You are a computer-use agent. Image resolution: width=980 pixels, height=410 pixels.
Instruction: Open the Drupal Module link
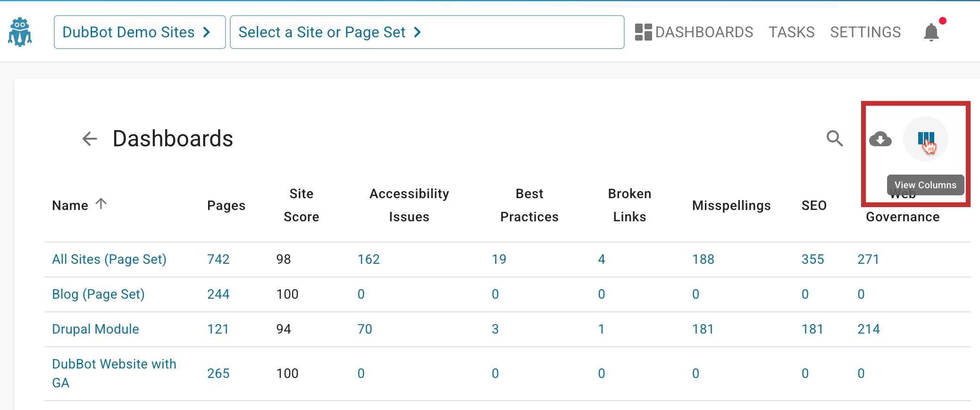click(x=95, y=329)
